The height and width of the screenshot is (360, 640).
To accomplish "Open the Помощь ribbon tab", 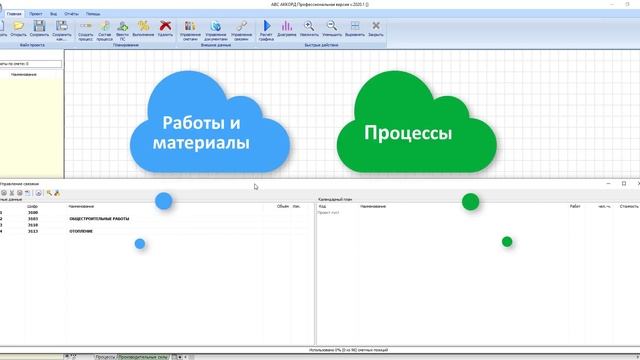I will point(93,14).
